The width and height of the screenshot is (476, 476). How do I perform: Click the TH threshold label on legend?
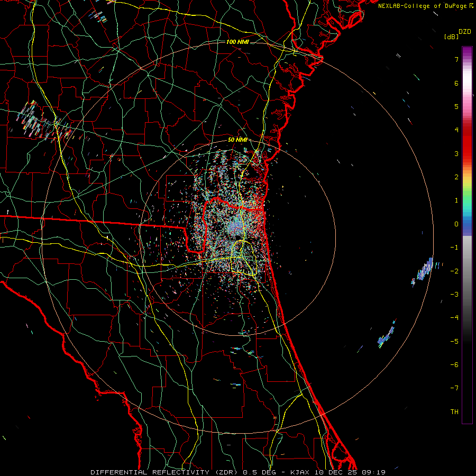pyautogui.click(x=454, y=412)
